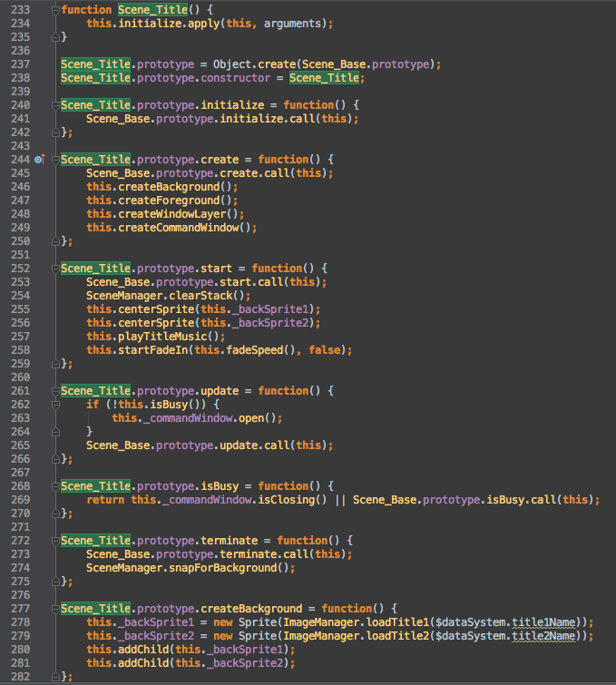Click 'false' keyword on line 258
This screenshot has height=685, width=616.
coord(324,350)
